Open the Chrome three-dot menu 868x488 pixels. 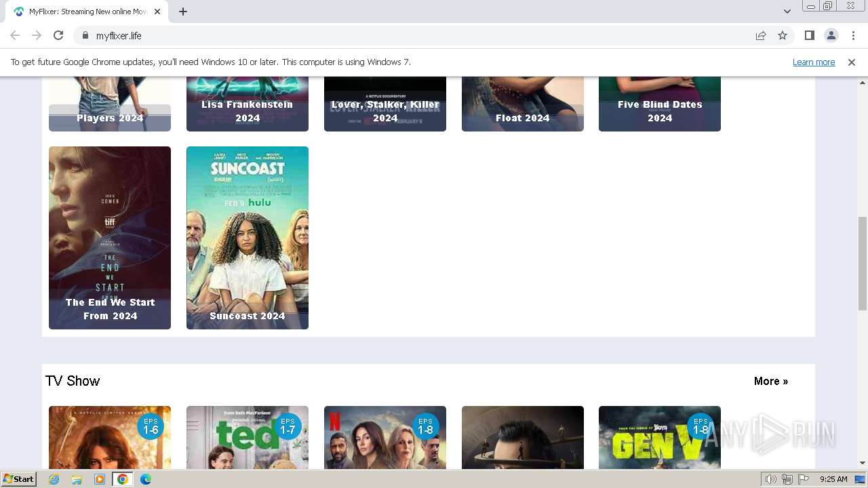point(852,35)
